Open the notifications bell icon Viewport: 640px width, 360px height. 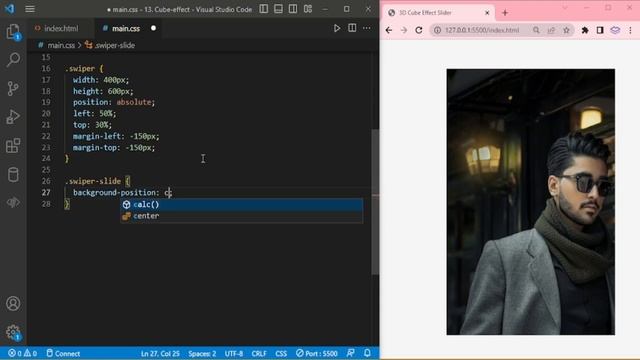click(x=367, y=353)
